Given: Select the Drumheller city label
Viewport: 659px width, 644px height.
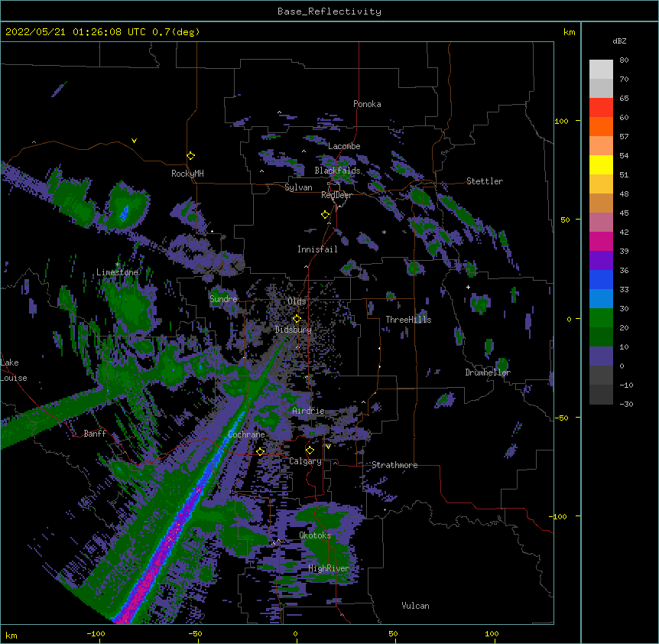Looking at the screenshot, I should tap(488, 372).
